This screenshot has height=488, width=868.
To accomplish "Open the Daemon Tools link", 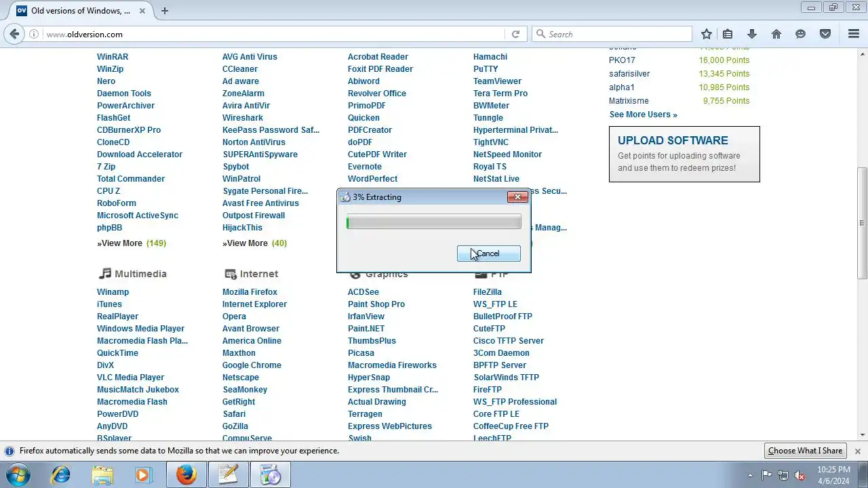I will (x=124, y=94).
